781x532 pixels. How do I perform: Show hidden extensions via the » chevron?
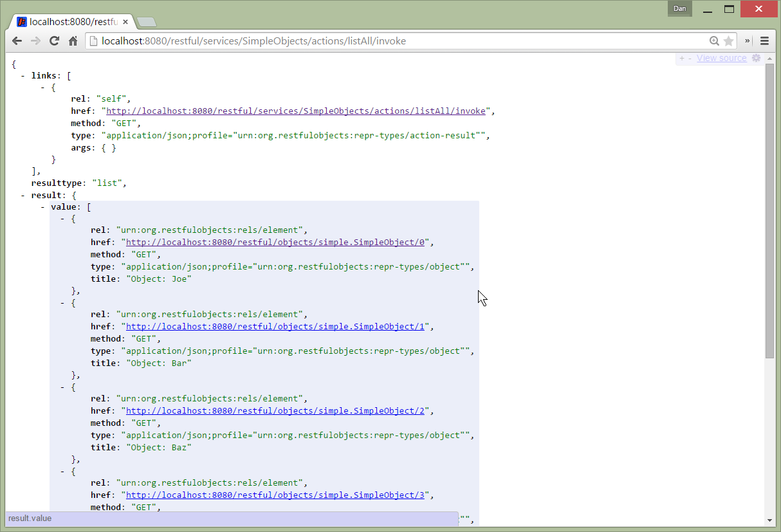coord(748,41)
